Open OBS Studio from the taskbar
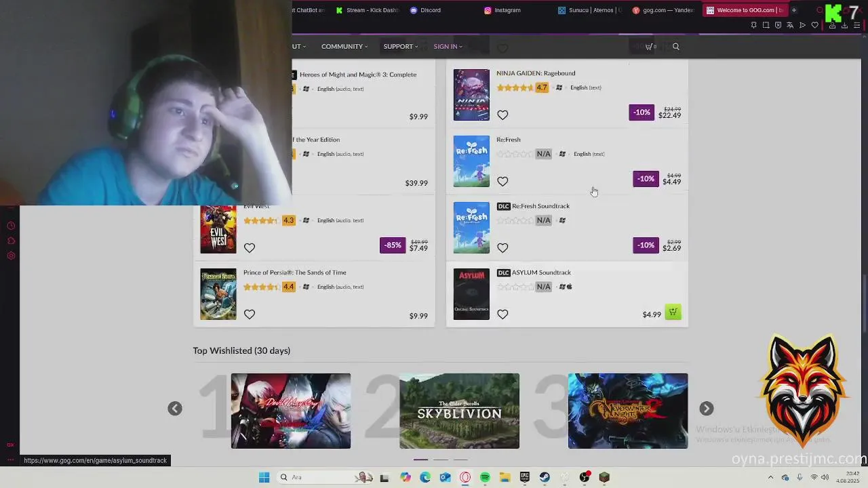 [x=585, y=477]
